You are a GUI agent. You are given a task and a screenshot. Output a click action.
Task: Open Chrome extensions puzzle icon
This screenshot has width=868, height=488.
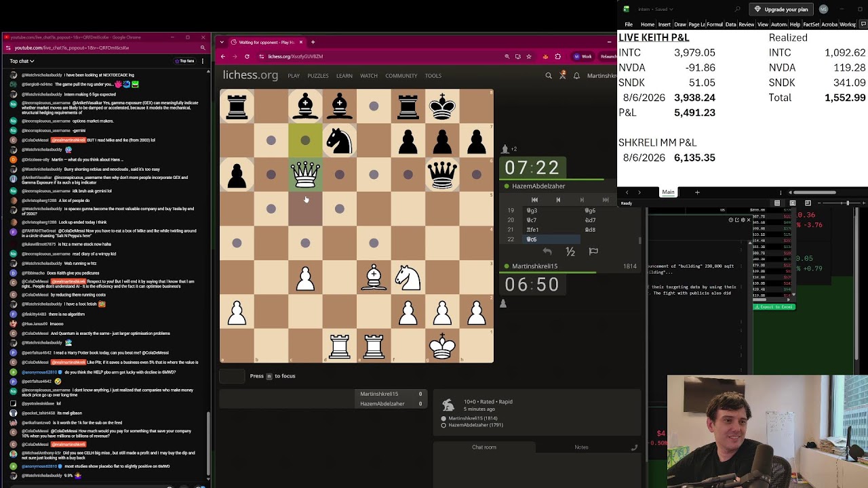coord(557,56)
